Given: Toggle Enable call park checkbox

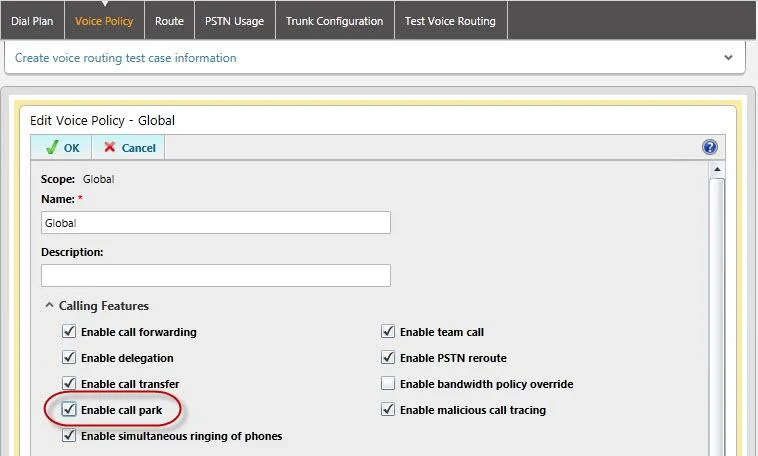Looking at the screenshot, I should (x=69, y=409).
